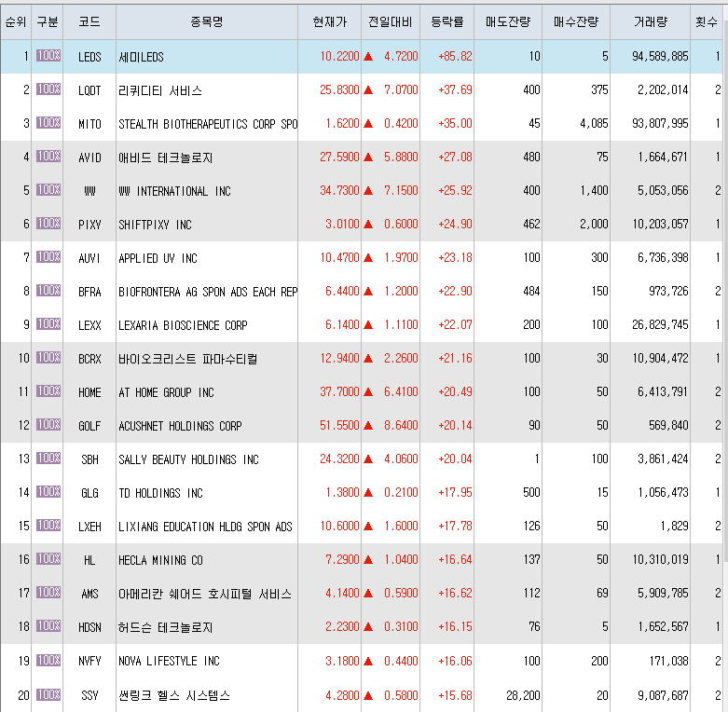Click the 100% badge in HL row
728x712 pixels.
[x=48, y=558]
